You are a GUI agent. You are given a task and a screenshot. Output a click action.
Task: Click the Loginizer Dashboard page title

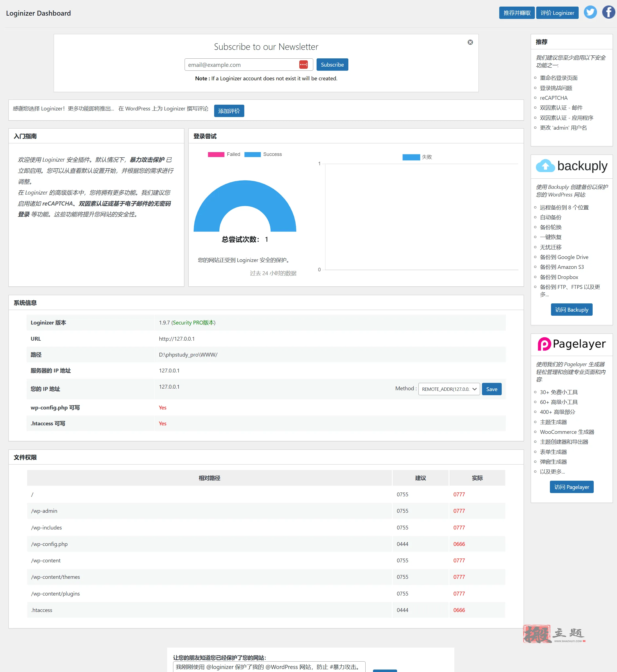coord(38,13)
